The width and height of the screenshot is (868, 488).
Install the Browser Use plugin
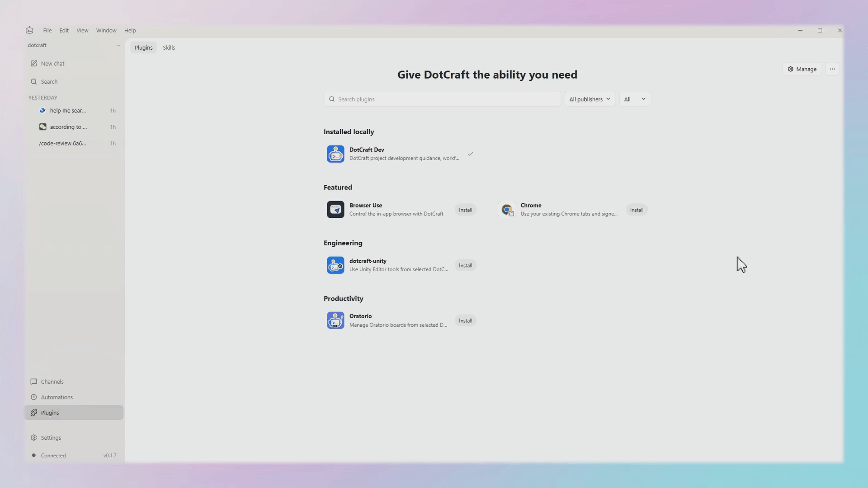(x=466, y=210)
